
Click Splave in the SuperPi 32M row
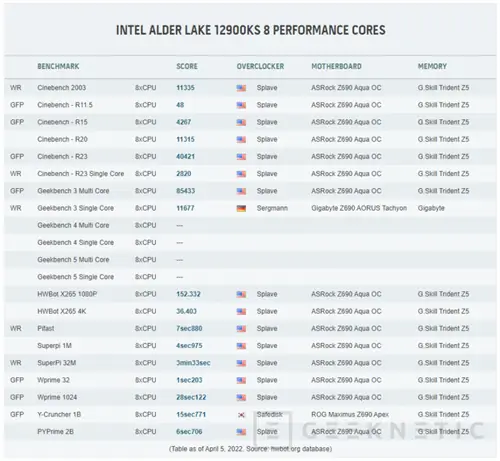(x=267, y=363)
